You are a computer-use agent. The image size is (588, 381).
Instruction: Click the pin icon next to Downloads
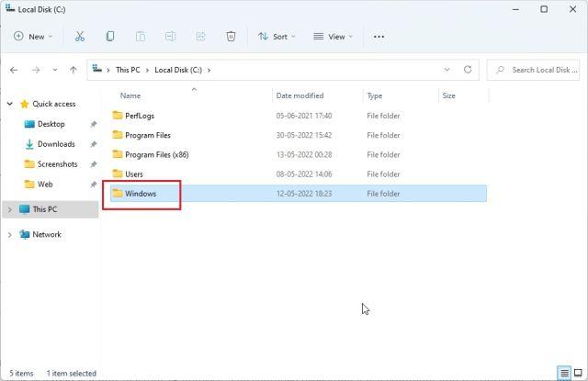(x=94, y=144)
